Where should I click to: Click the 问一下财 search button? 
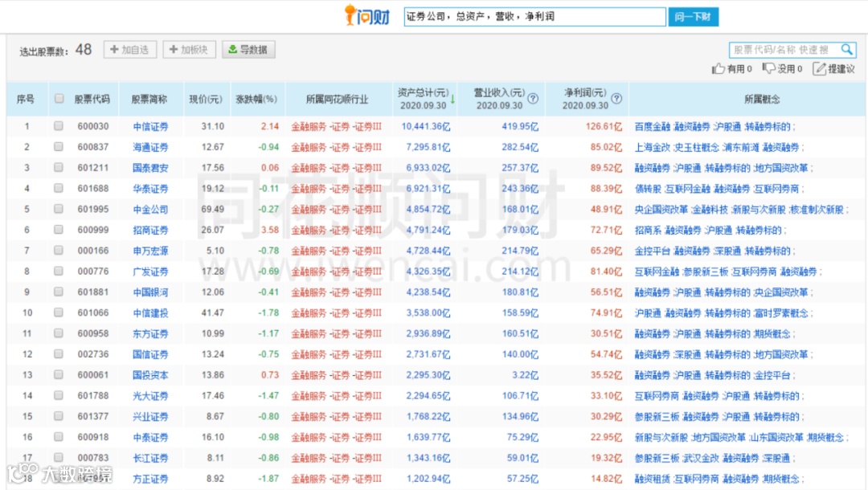pyautogui.click(x=693, y=17)
